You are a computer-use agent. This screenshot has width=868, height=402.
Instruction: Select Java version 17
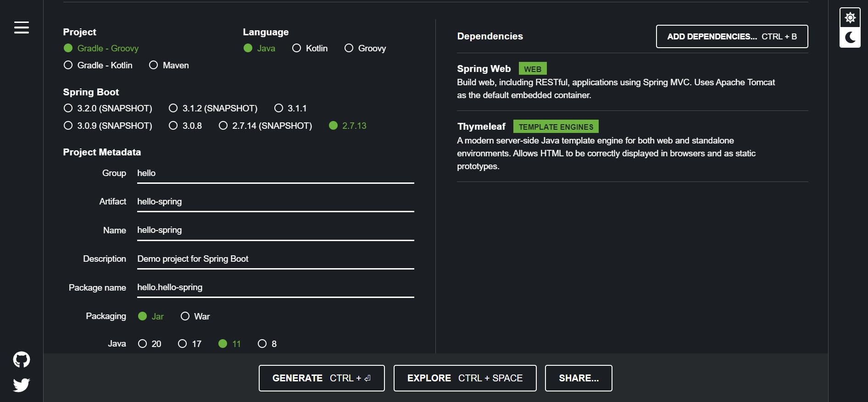point(190,344)
